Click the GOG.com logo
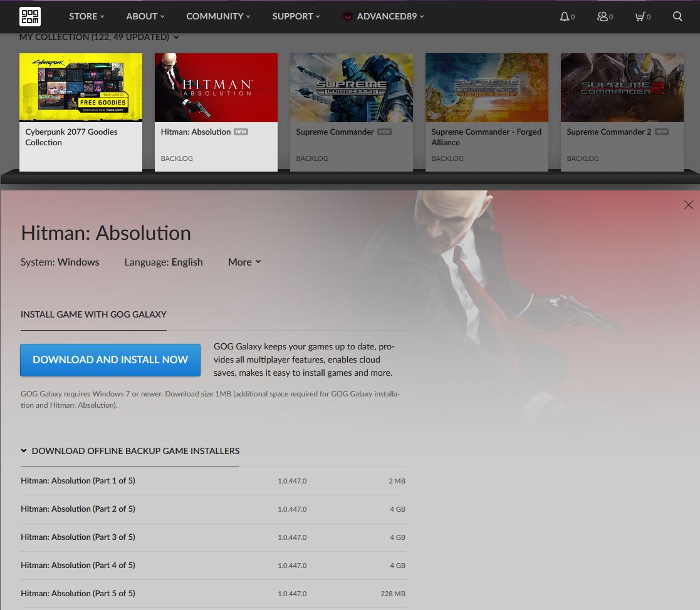This screenshot has width=700, height=610. tap(30, 16)
